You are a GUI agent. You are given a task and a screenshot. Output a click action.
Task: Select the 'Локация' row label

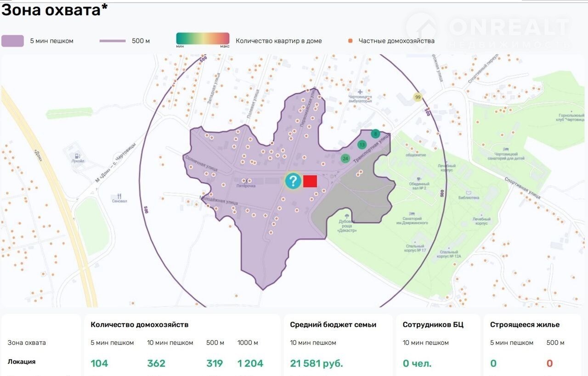[22, 362]
